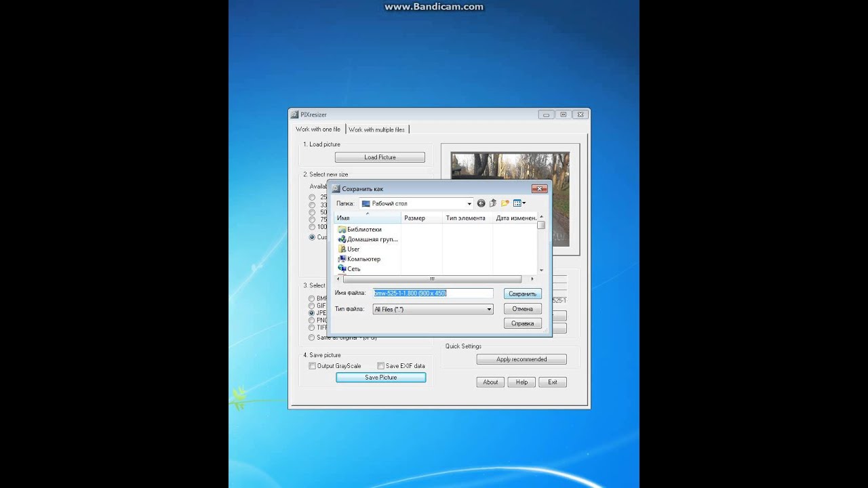Click the file list's right scroll arrow
868x488 pixels.
(x=532, y=279)
